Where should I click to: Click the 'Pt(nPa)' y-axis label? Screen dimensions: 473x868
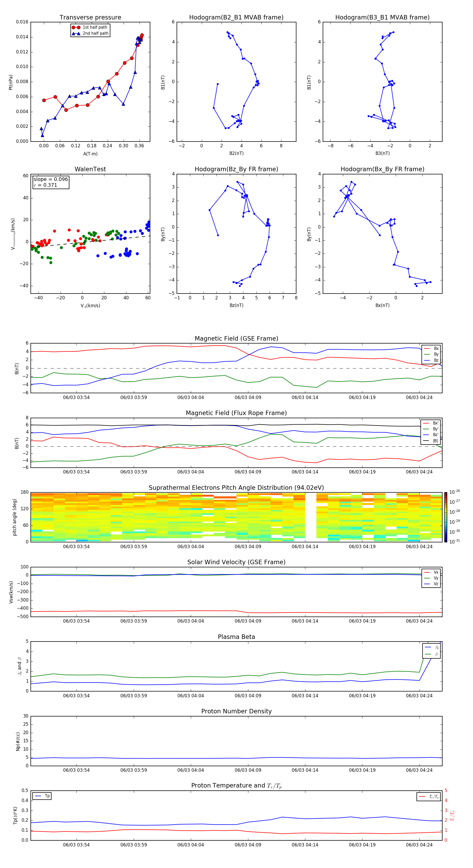11,82
